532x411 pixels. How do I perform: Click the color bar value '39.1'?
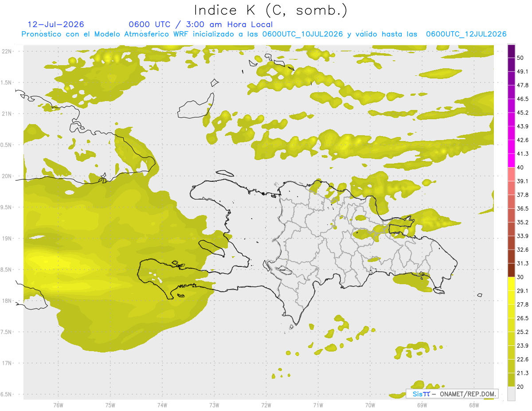(523, 181)
